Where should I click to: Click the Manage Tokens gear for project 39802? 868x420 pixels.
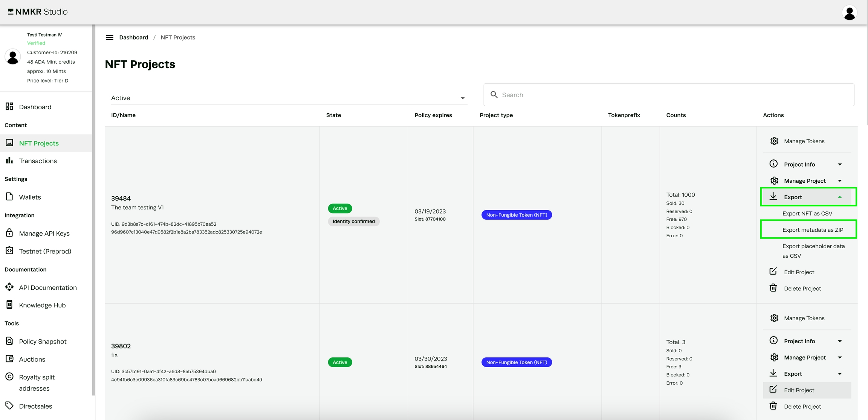(774, 318)
